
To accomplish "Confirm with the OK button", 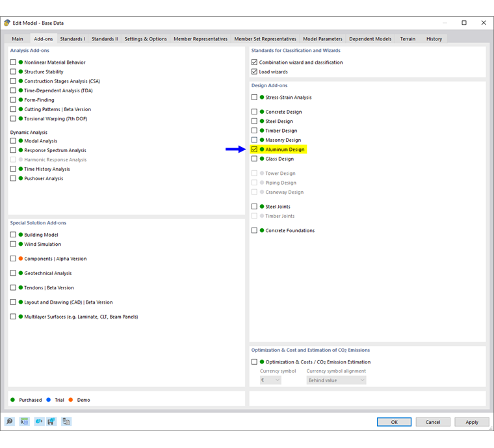I will point(394,422).
